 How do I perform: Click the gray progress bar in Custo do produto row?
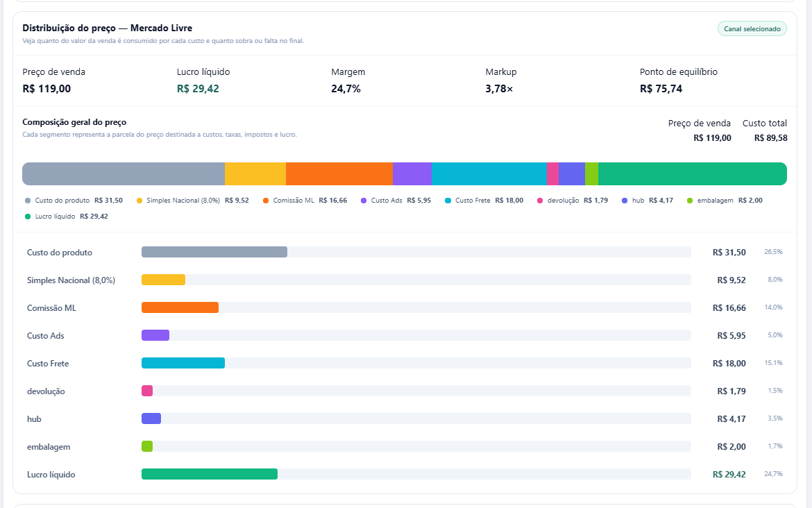click(x=214, y=252)
